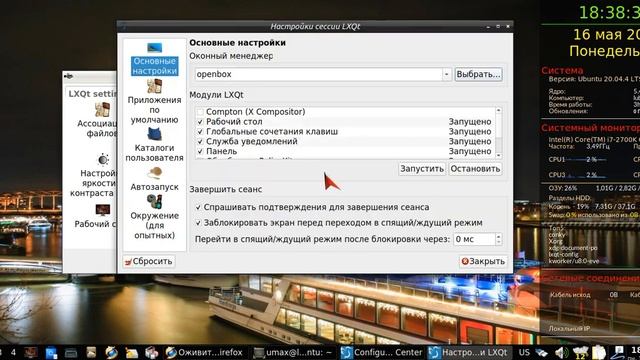This screenshot has height=360, width=640.
Task: Switch to Configuration Center taskbar entry
Action: pyautogui.click(x=381, y=352)
